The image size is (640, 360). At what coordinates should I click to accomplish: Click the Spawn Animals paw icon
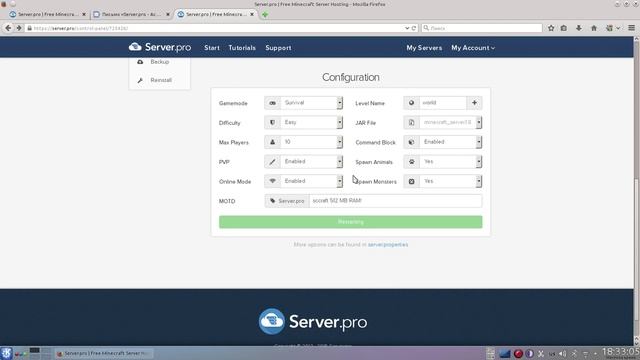click(411, 162)
